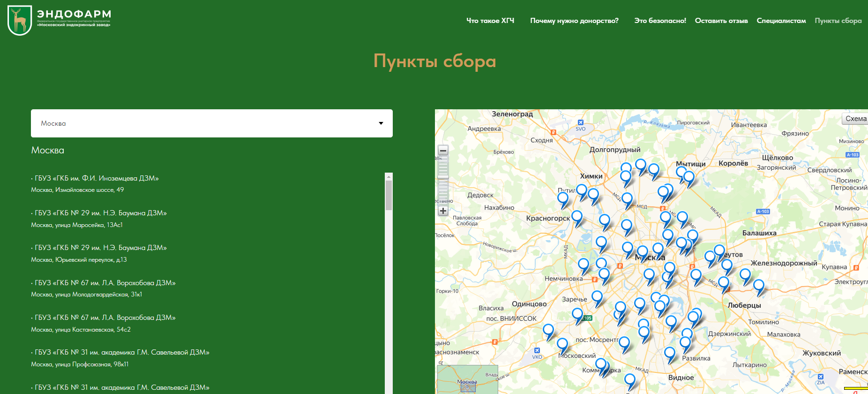Select the marker just above Развилка label
This screenshot has width=868, height=394.
[685, 343]
